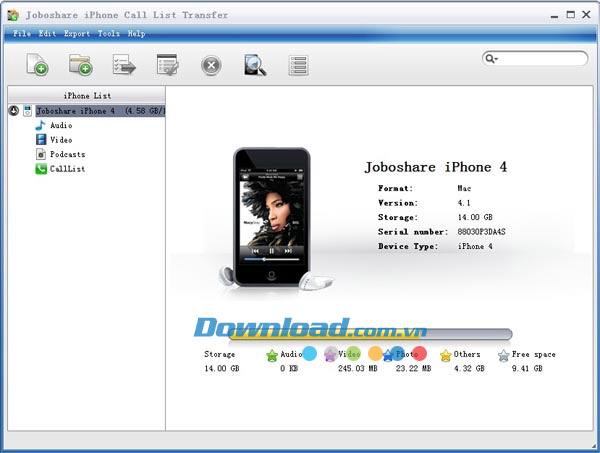Click the eject icon beside Joboshare iPhone 4
600x453 pixels.
click(14, 111)
